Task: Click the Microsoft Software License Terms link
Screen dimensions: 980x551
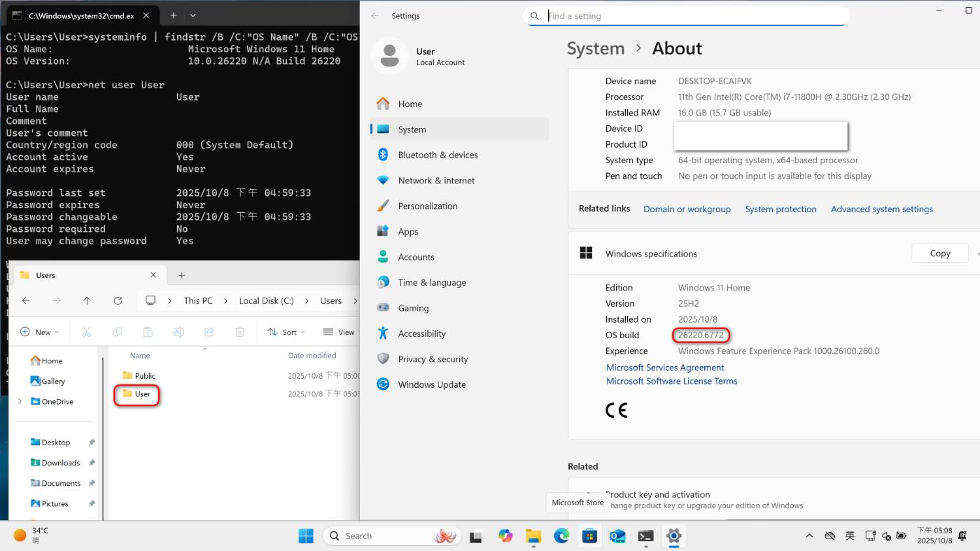Action: [671, 381]
